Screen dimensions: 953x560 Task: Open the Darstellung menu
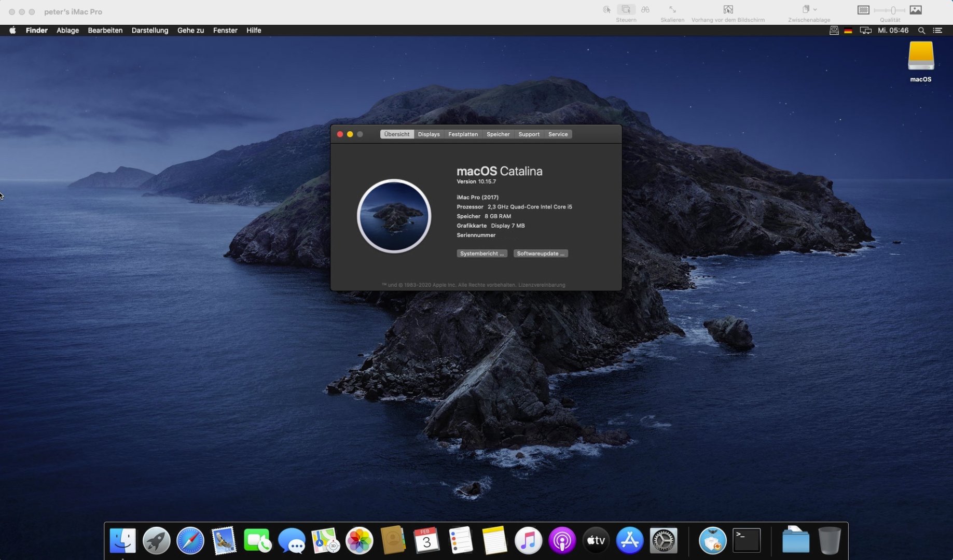(x=150, y=31)
